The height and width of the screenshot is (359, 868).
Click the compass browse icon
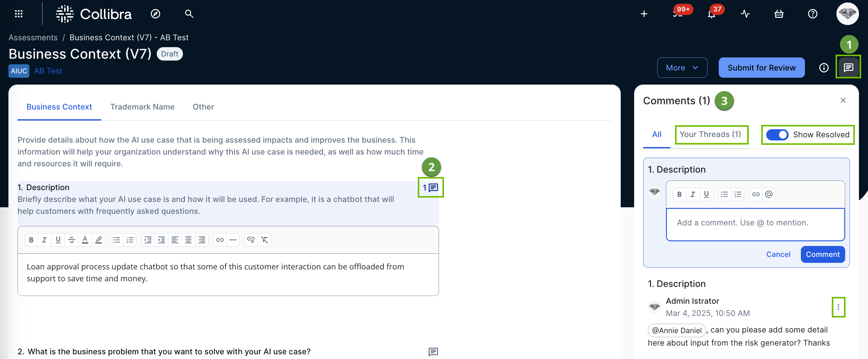(155, 14)
